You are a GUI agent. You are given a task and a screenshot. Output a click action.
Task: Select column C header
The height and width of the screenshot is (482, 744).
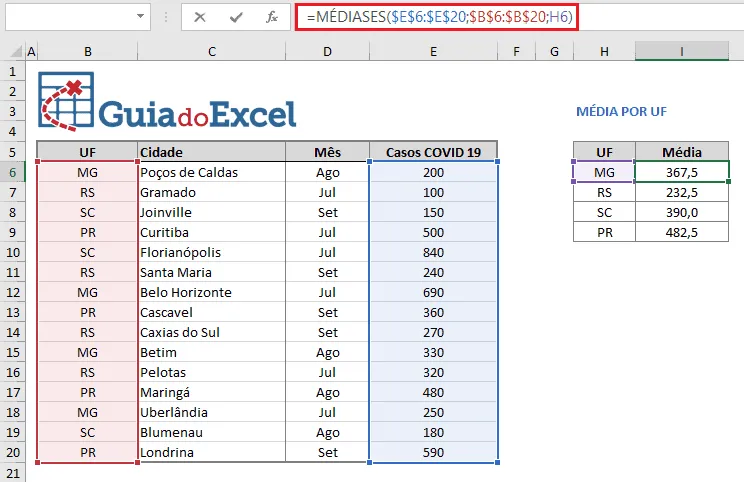pyautogui.click(x=212, y=52)
